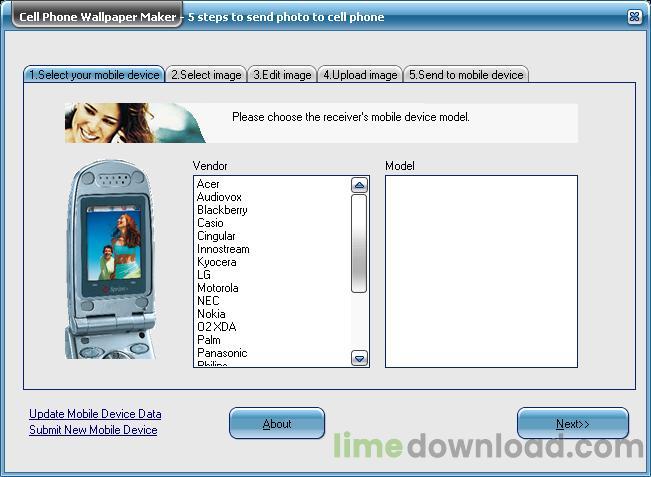Click the About button
The image size is (651, 477).
click(x=277, y=423)
